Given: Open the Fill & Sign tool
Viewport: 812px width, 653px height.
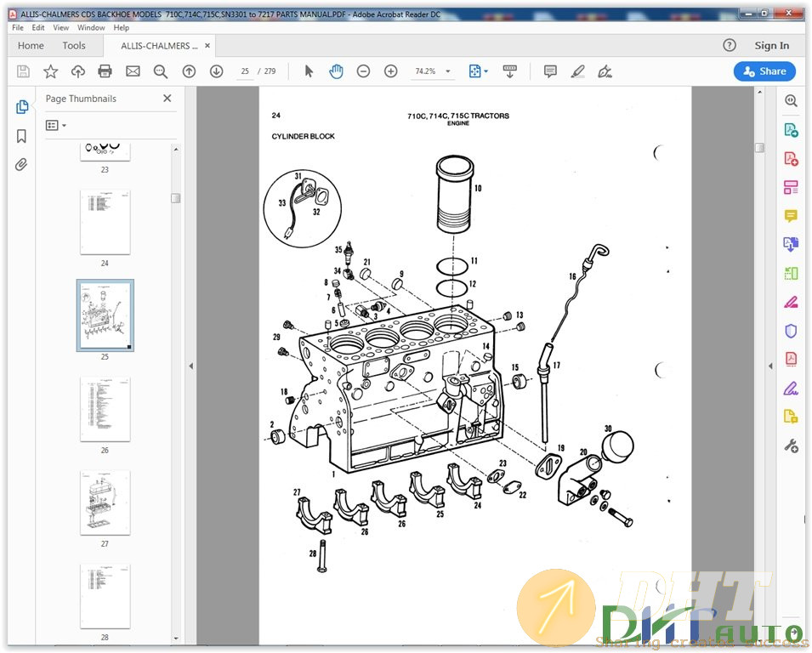Looking at the screenshot, I should [x=791, y=388].
